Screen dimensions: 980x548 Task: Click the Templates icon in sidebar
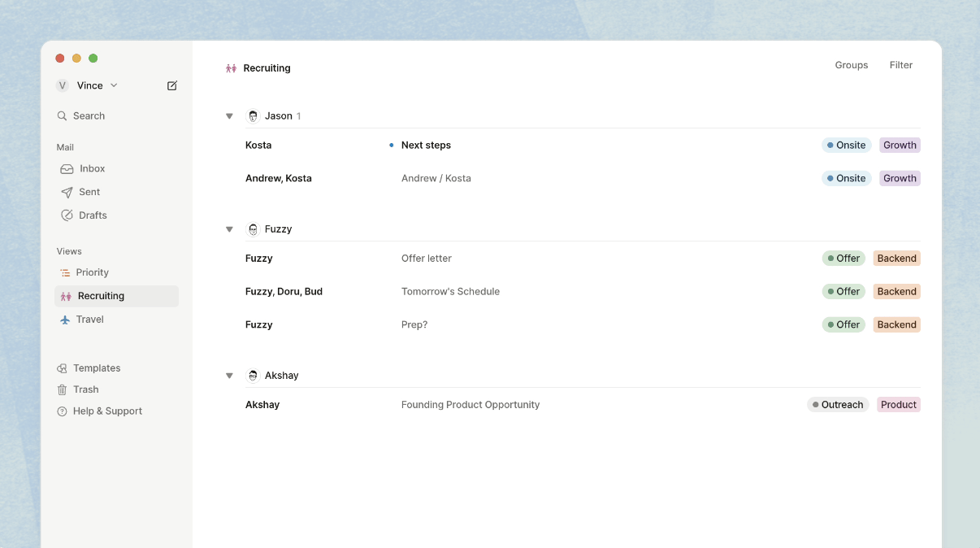62,368
